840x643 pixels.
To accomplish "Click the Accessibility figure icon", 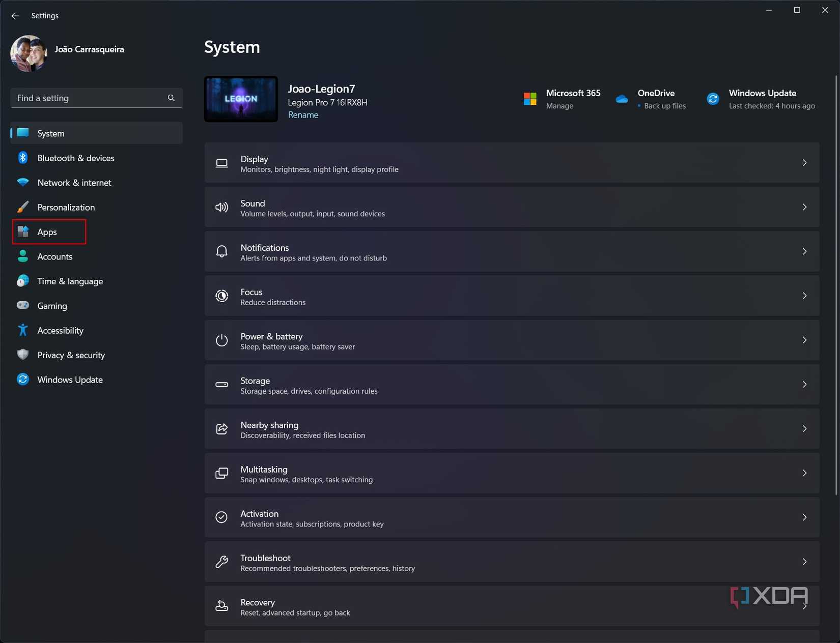I will [23, 330].
